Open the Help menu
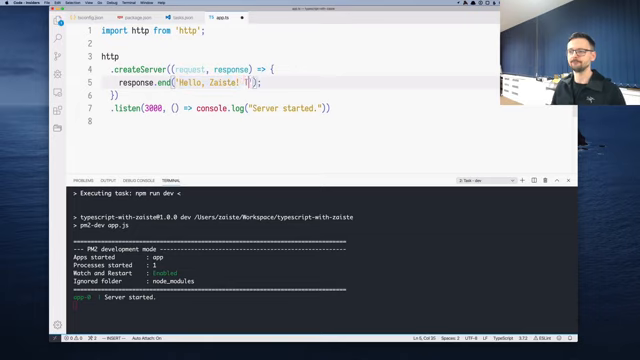The height and width of the screenshot is (360, 640). (161, 2)
